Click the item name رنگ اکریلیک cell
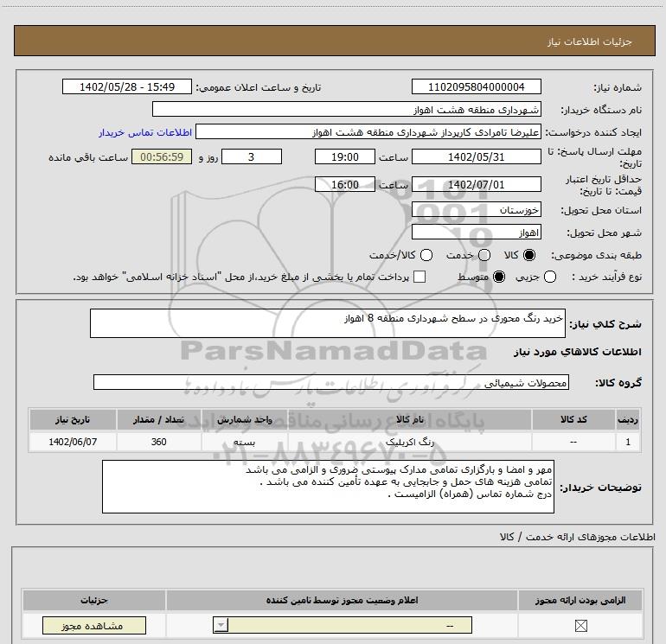 click(410, 442)
